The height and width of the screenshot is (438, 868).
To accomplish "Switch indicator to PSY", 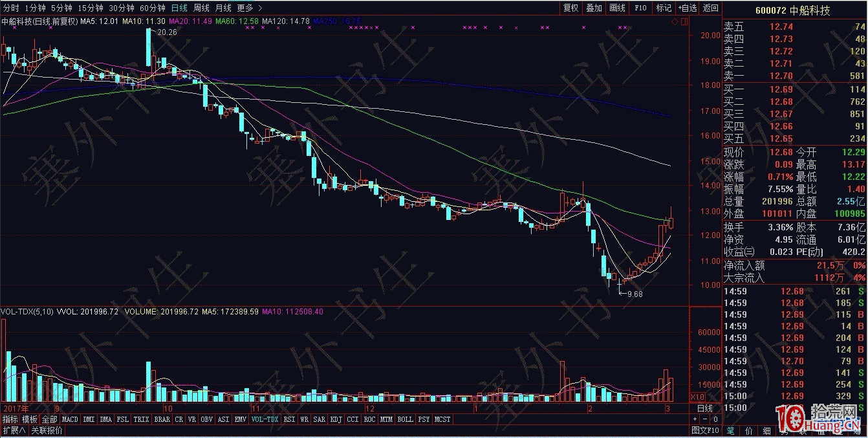I will (424, 419).
